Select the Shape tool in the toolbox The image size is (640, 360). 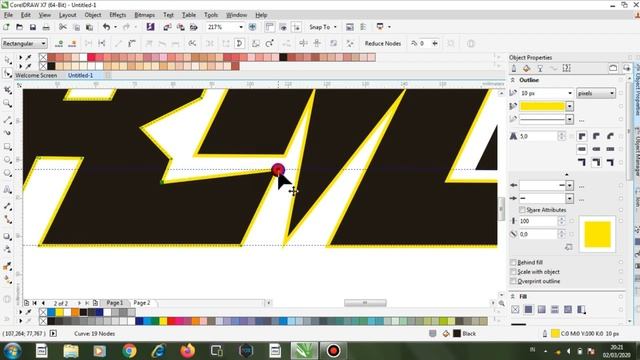[7, 74]
